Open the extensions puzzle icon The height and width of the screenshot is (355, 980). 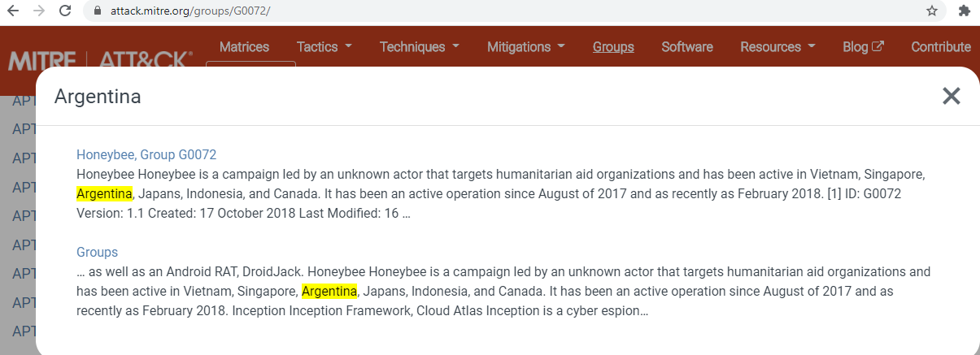pyautogui.click(x=965, y=11)
